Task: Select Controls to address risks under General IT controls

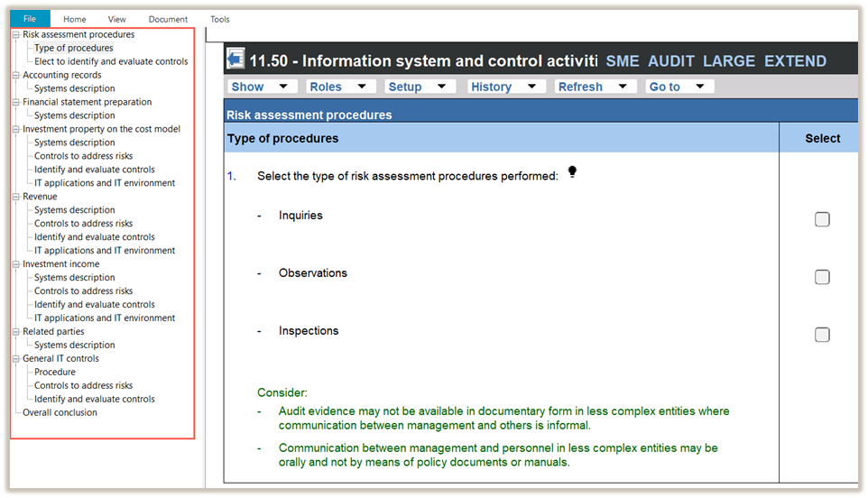Action: tap(84, 385)
